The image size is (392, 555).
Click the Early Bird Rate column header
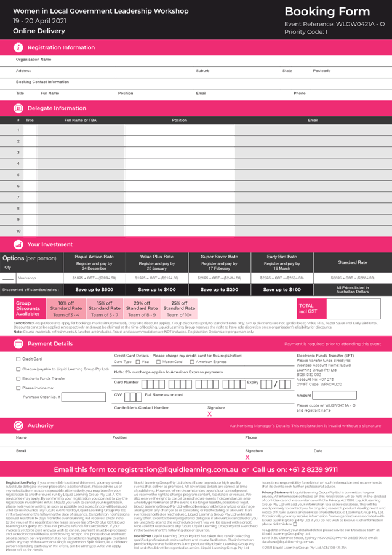282,262
